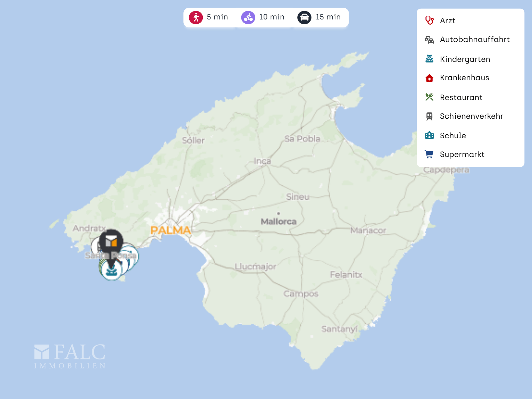
Task: Toggle the 10 min cycling radius
Action: tap(263, 17)
